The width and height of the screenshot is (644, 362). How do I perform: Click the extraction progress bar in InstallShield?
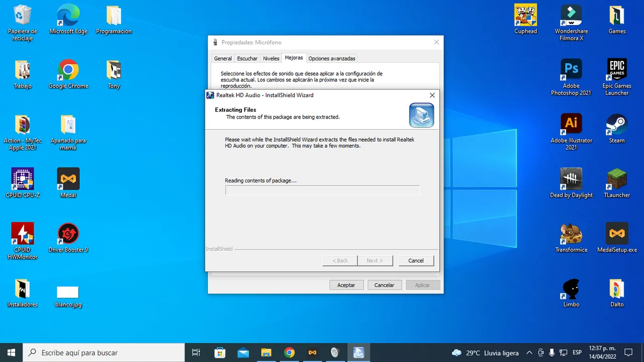[x=322, y=190]
